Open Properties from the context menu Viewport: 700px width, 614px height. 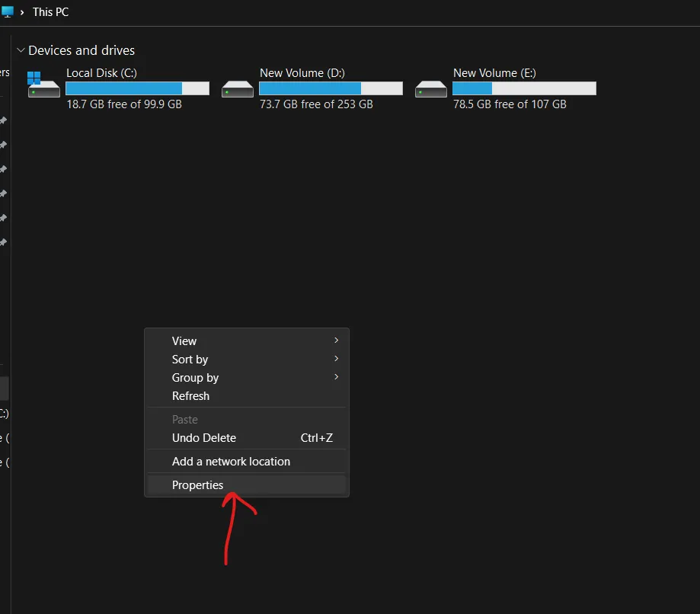point(198,485)
